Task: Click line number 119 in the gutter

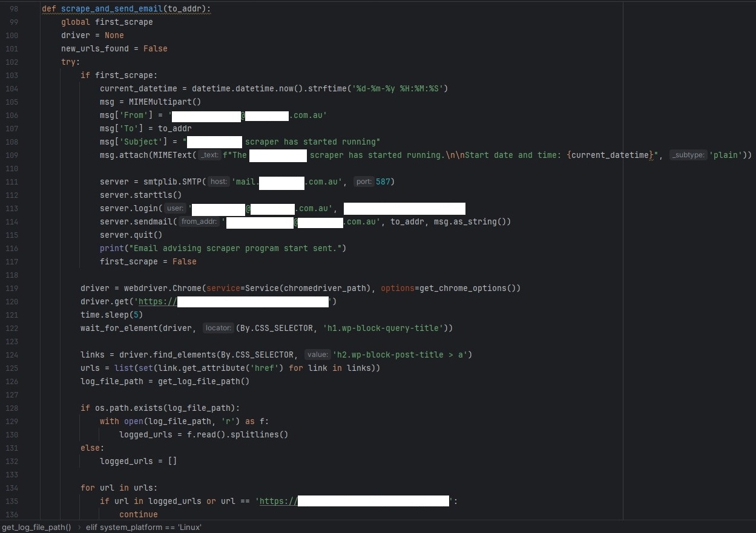Action: 12,288
